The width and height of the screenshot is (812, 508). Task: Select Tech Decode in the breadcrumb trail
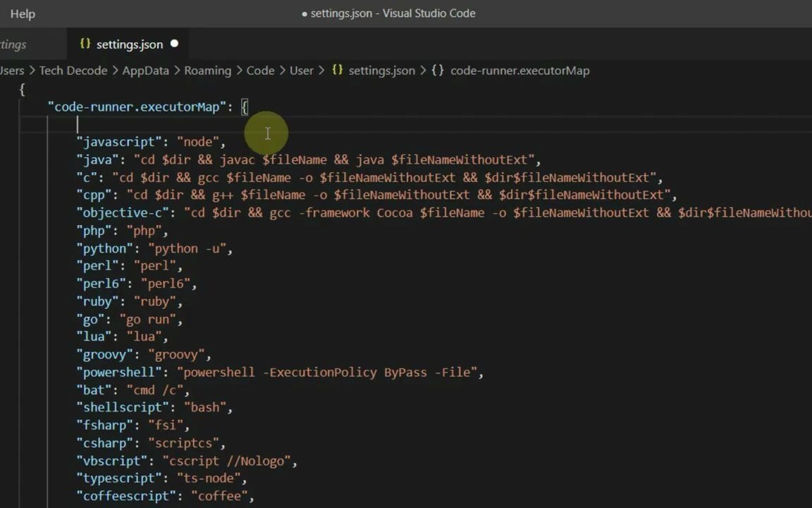click(x=73, y=70)
